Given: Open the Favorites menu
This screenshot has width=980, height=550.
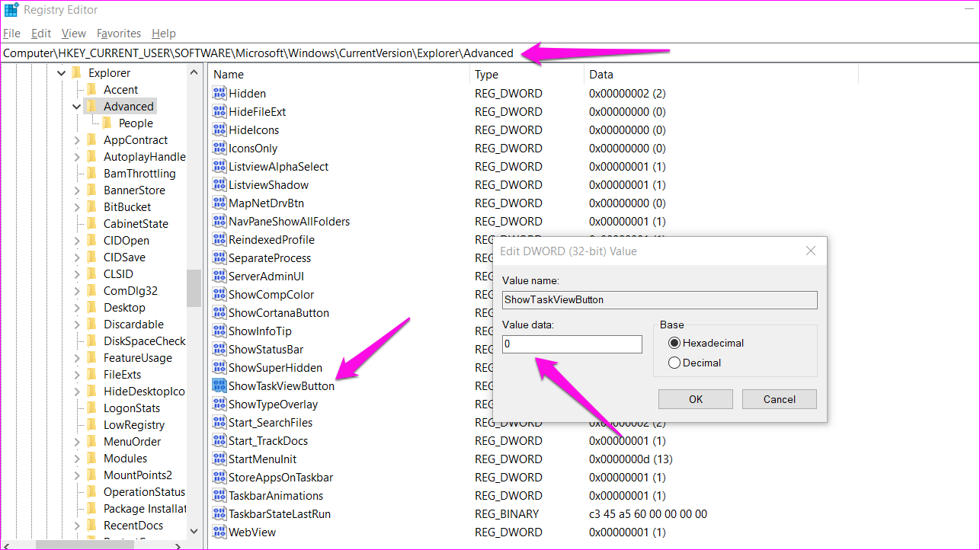Looking at the screenshot, I should click(119, 34).
